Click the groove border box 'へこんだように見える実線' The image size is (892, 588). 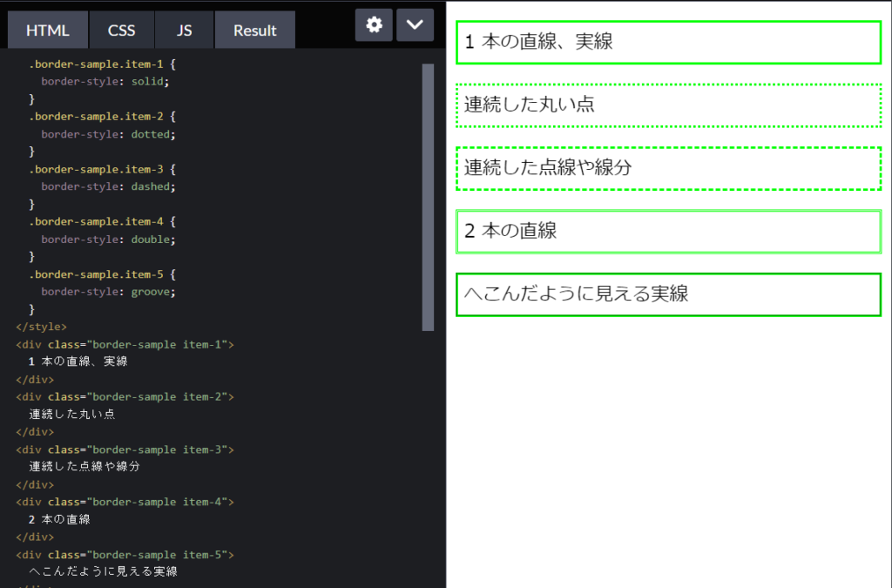(668, 294)
